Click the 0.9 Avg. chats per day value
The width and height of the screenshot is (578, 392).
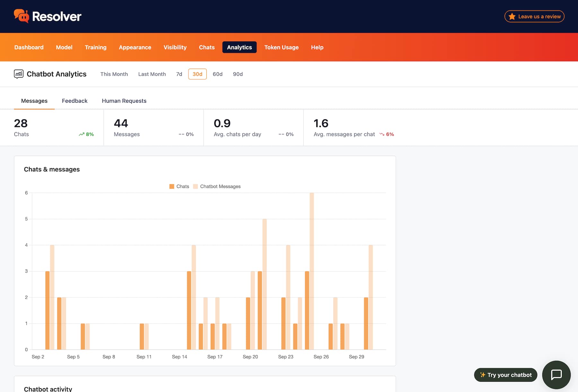(x=222, y=123)
